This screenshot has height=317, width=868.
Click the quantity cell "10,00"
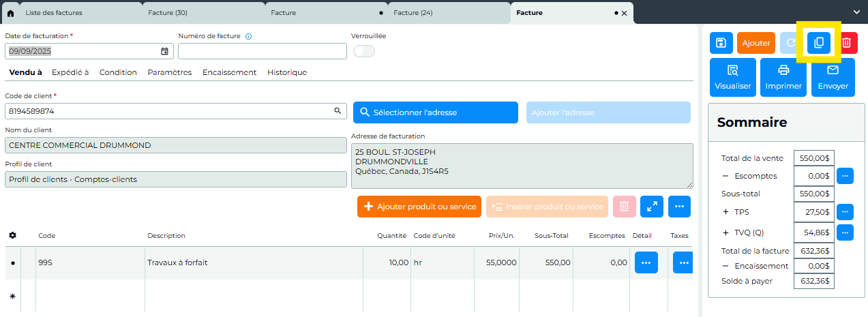point(387,262)
